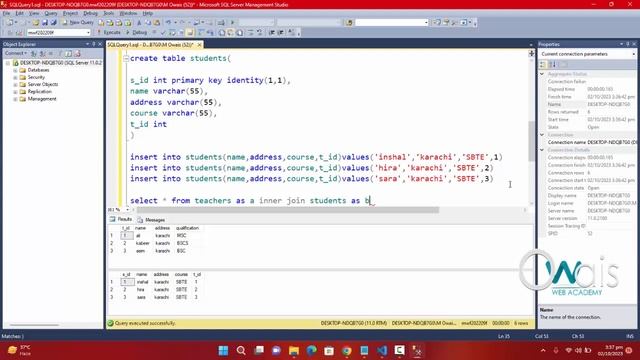Image resolution: width=640 pixels, height=360 pixels.
Task: Click the New Query toolbar button
Action: click(78, 22)
